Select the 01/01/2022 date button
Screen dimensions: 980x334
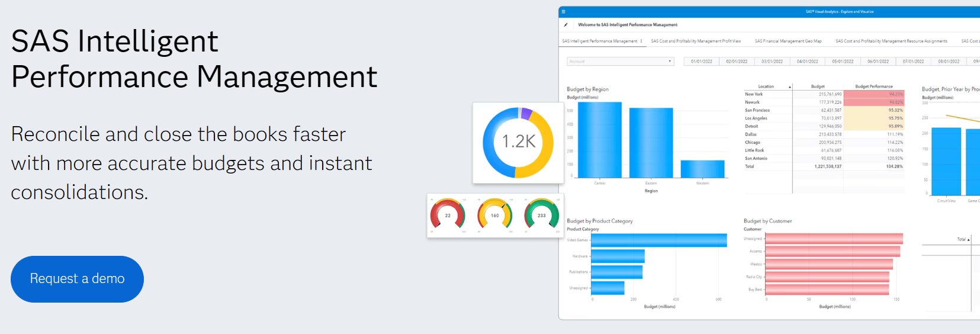(702, 62)
